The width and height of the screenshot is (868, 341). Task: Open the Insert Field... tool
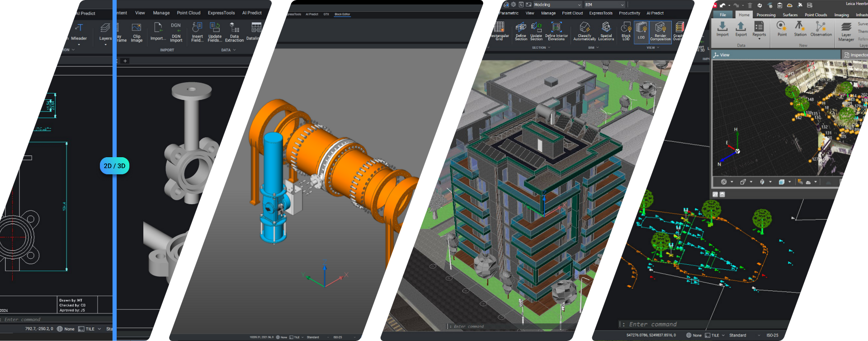point(197,33)
